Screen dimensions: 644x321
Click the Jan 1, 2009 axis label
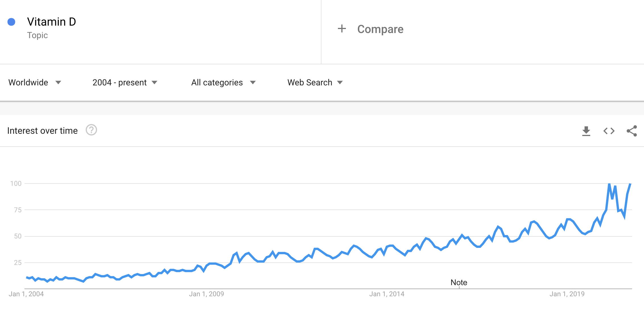point(207,294)
